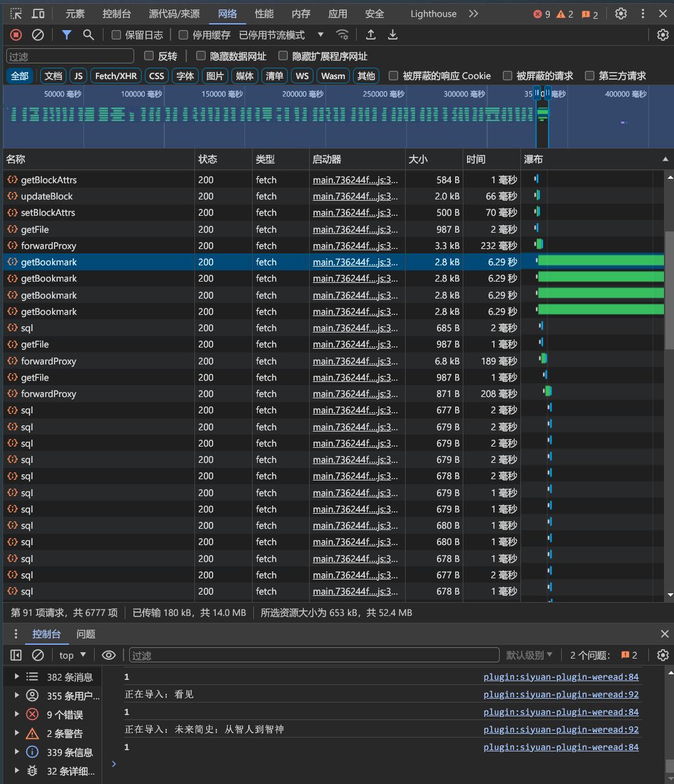Switch to the 问题 drawer tab

click(x=86, y=634)
